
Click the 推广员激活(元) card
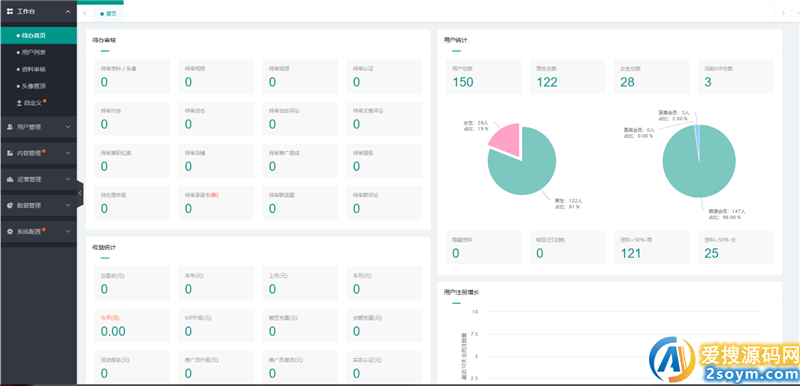(300, 367)
